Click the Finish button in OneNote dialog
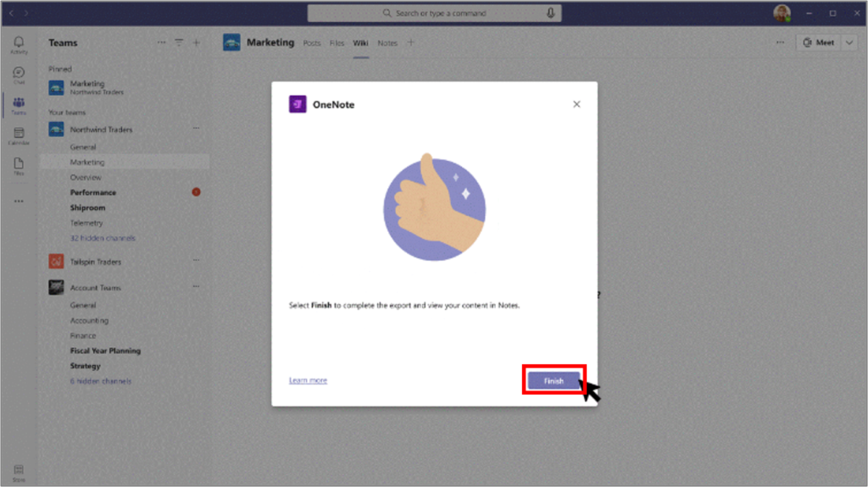 (554, 381)
